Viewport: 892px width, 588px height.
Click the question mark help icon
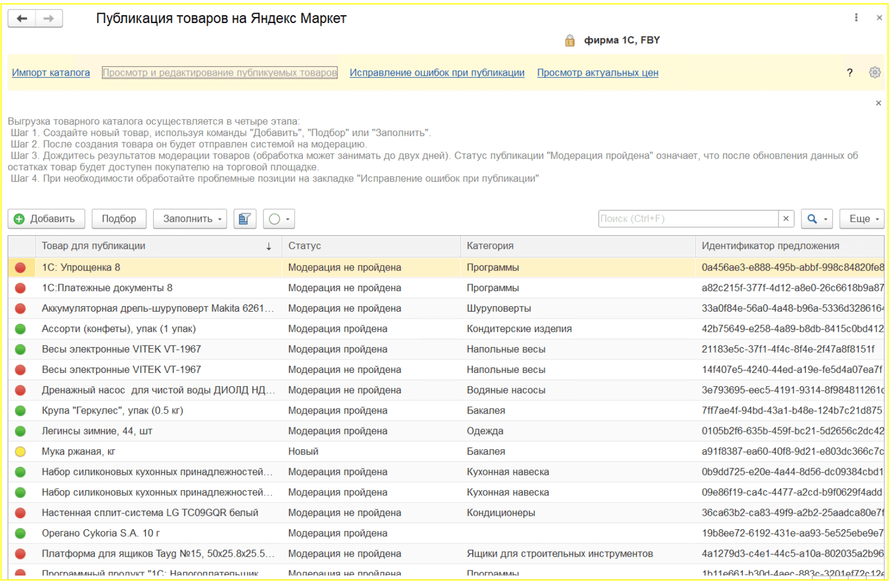pos(849,72)
